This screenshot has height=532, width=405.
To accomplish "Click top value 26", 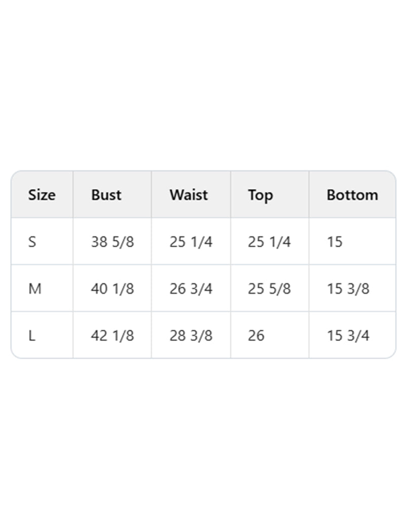I will click(x=256, y=335).
